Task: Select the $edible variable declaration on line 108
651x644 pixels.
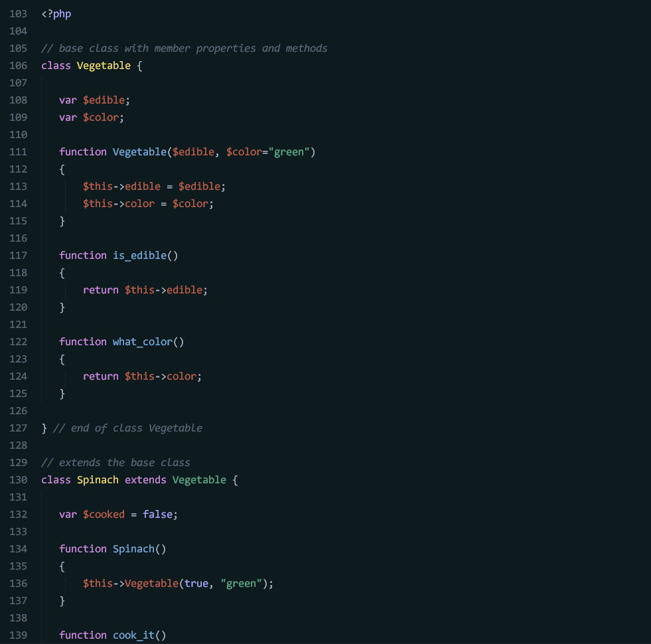Action: coord(104,100)
